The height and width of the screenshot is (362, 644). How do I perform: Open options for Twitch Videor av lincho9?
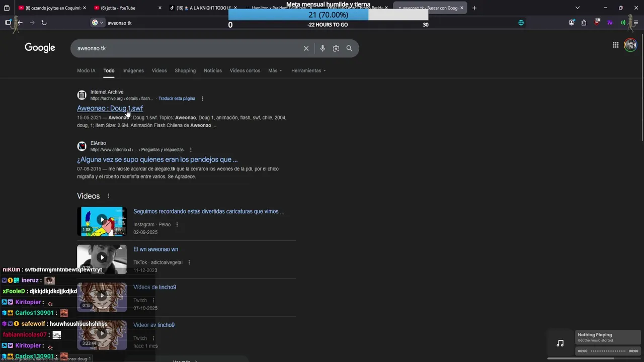153,338
